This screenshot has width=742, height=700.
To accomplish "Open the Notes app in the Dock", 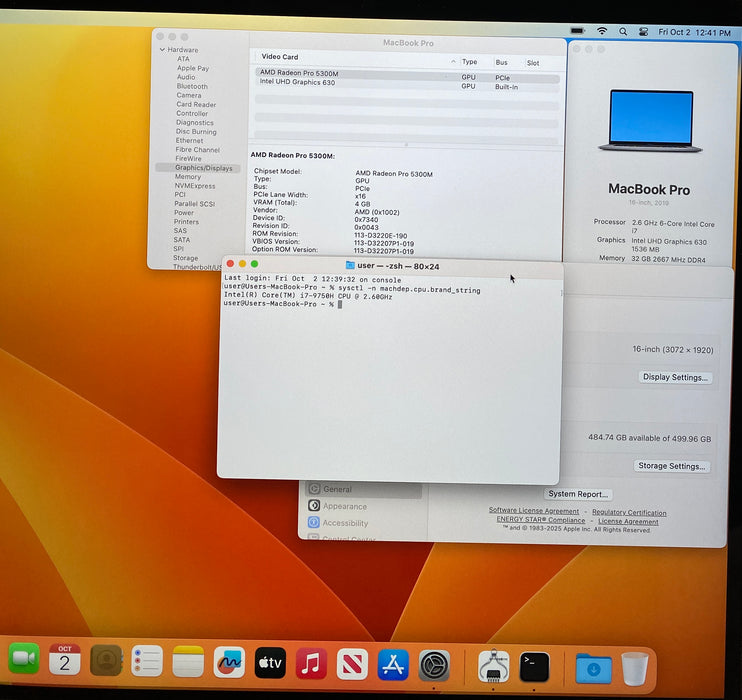I will point(188,661).
